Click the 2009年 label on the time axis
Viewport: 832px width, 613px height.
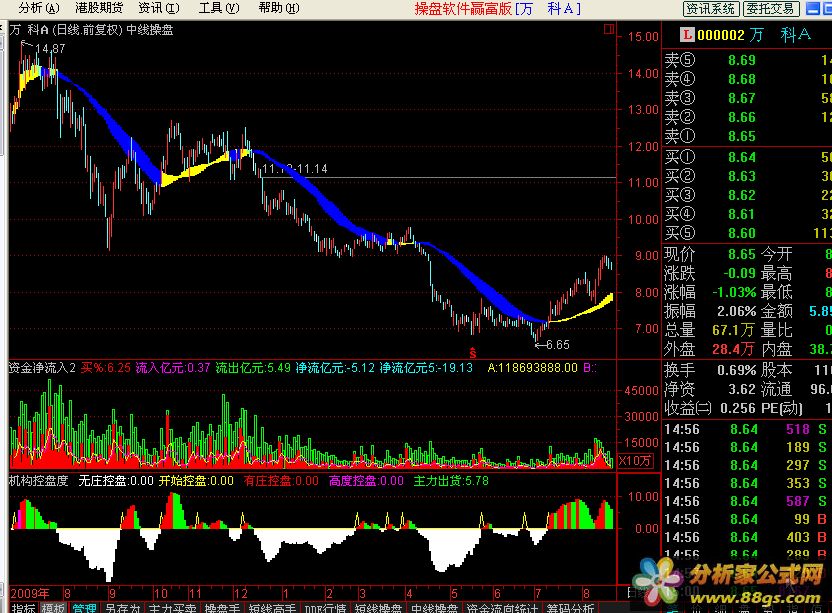(x=30, y=593)
